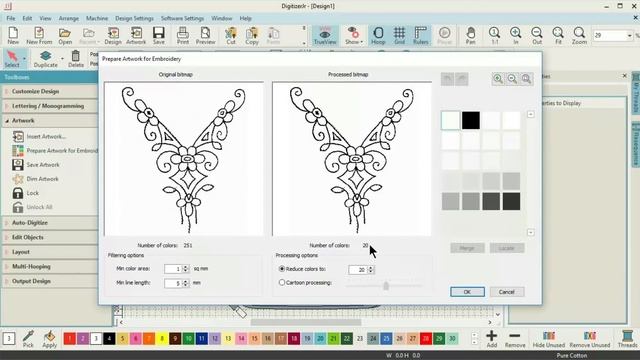The image size is (640, 360).
Task: Click the Delete trash icon
Action: 76,58
